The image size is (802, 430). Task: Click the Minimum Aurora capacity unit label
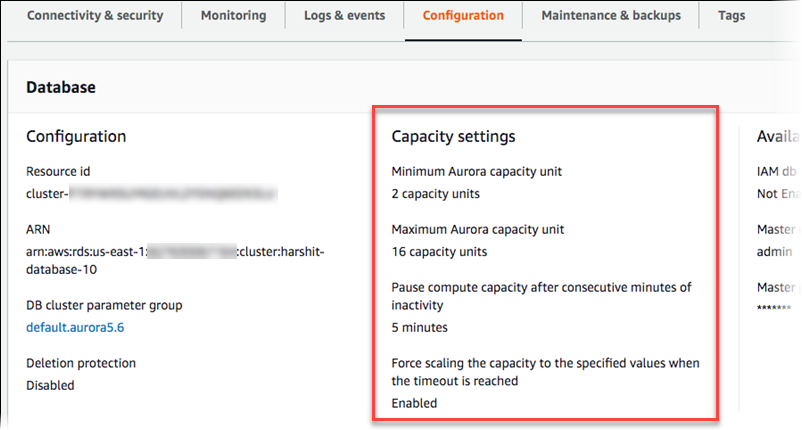[476, 171]
